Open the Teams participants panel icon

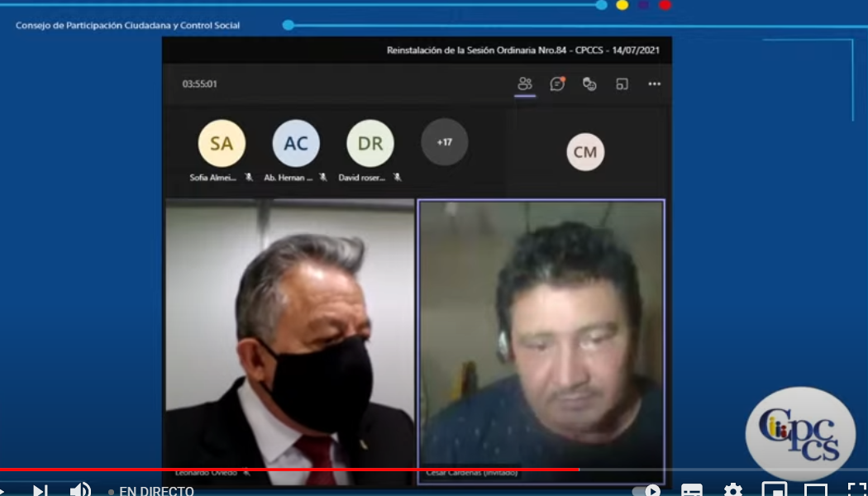coord(525,83)
